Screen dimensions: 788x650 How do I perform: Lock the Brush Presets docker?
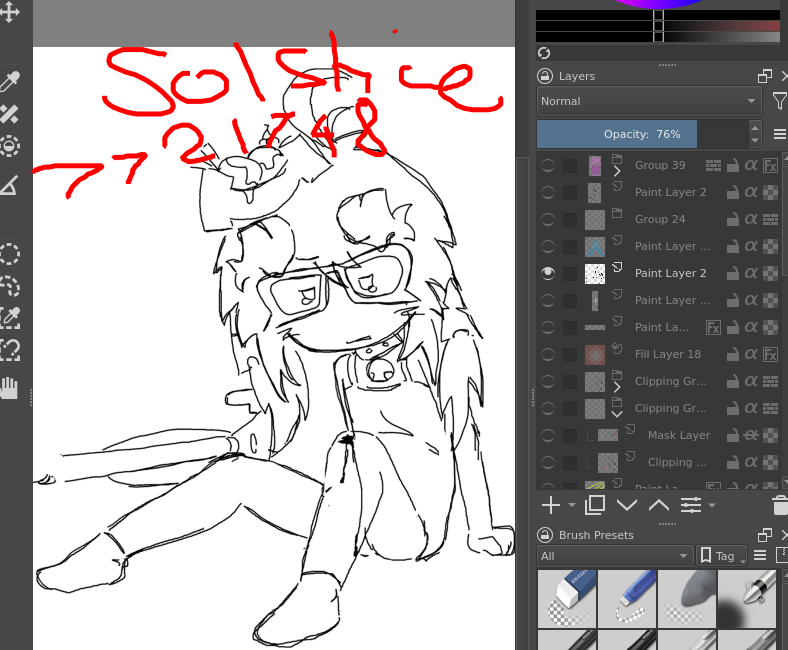(545, 535)
